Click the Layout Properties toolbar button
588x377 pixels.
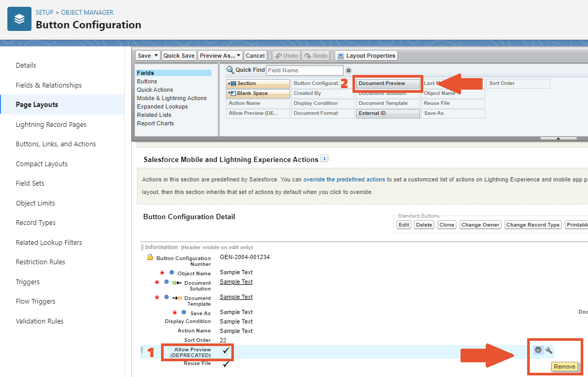coord(366,56)
